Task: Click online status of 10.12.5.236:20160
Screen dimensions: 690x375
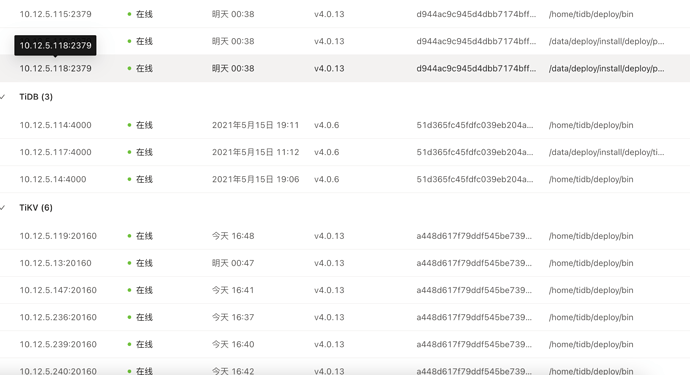Action: [140, 317]
